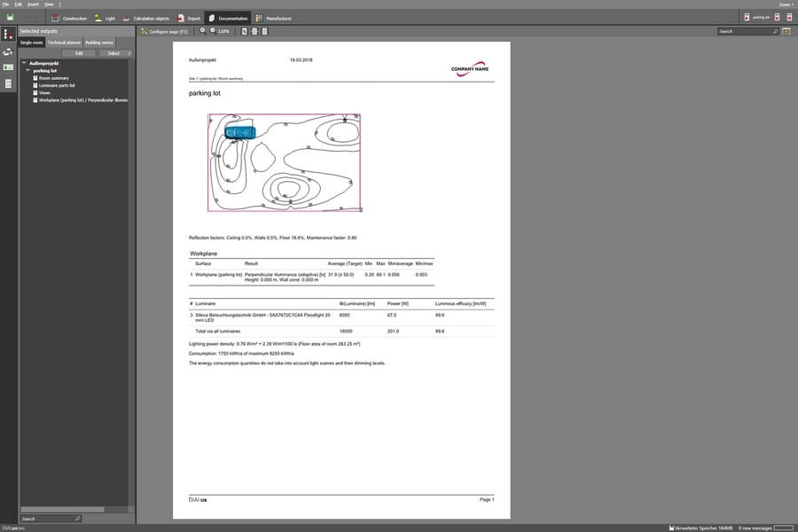Open the green layout sidebar icon
This screenshot has width=798, height=532.
[8, 67]
